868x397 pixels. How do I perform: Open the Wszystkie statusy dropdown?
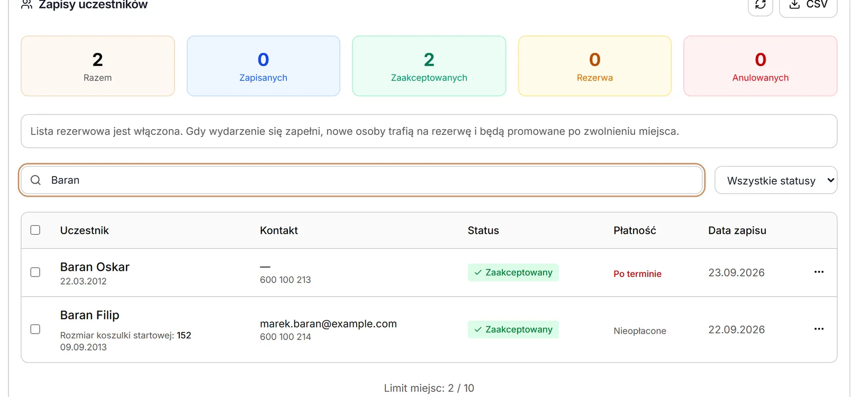click(775, 180)
